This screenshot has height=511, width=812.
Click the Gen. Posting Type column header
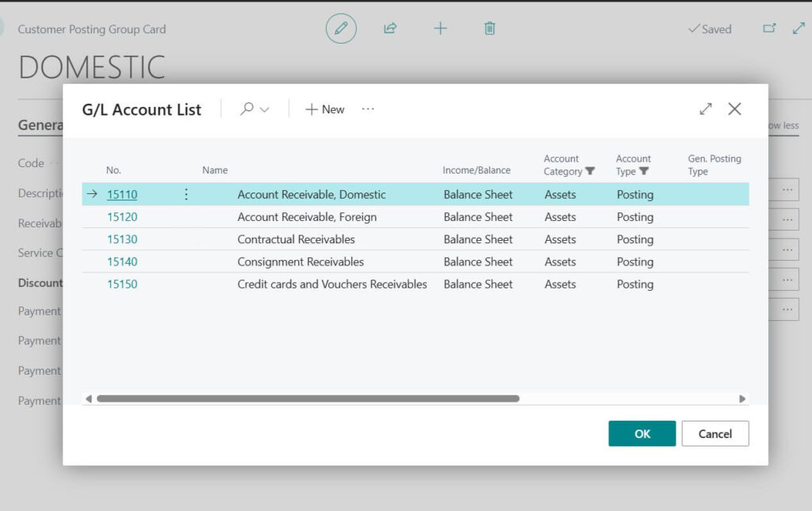click(x=714, y=165)
